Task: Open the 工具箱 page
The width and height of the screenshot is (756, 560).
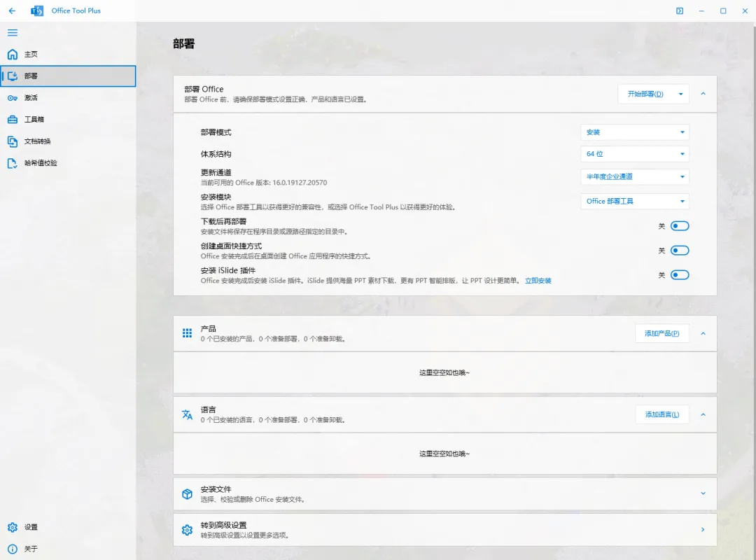Action: (x=68, y=119)
